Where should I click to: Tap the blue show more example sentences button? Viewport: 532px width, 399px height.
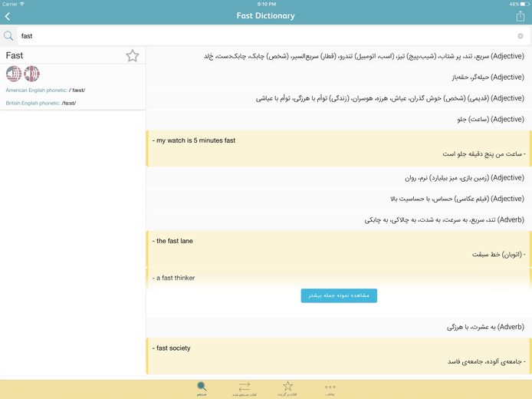click(x=339, y=295)
